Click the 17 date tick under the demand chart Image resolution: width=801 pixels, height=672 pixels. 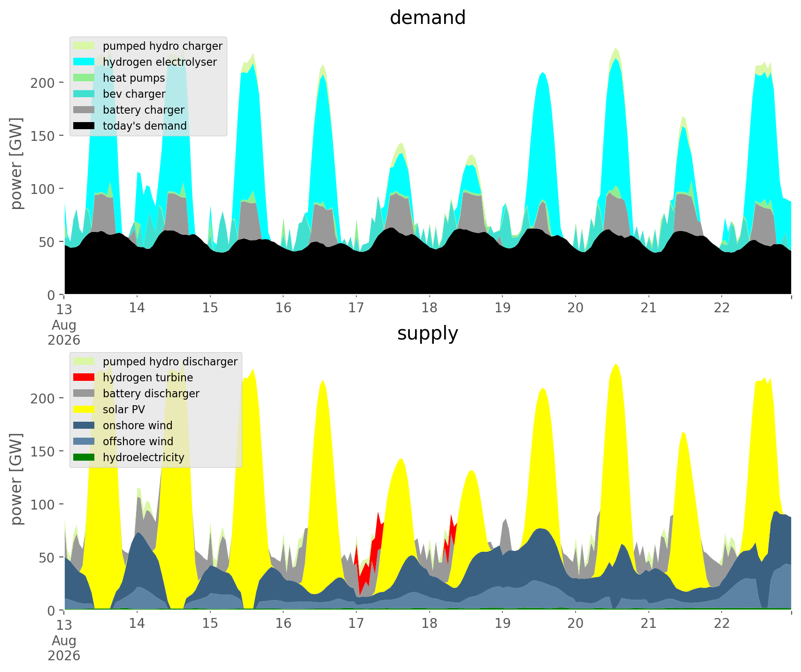(356, 308)
